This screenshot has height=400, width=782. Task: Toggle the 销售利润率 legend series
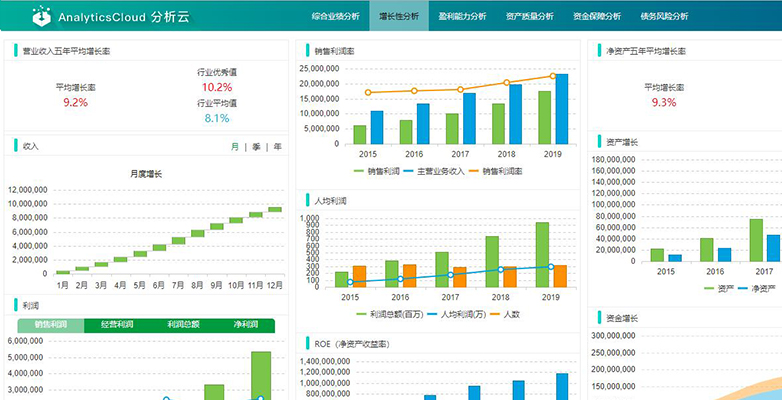click(x=495, y=171)
